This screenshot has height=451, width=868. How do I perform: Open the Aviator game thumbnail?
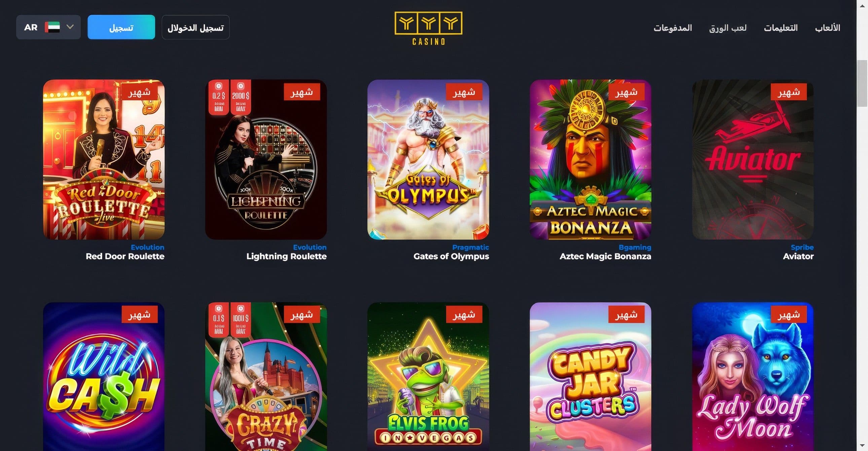752,160
